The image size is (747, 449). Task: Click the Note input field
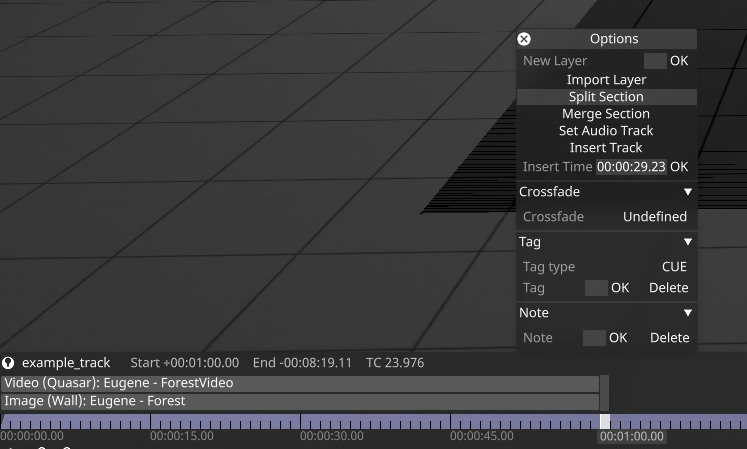tap(594, 338)
